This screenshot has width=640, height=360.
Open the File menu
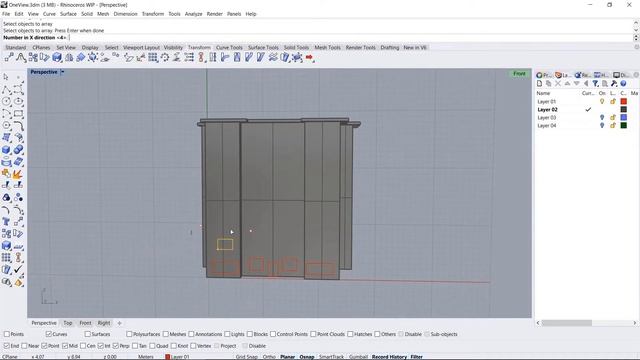point(6,14)
